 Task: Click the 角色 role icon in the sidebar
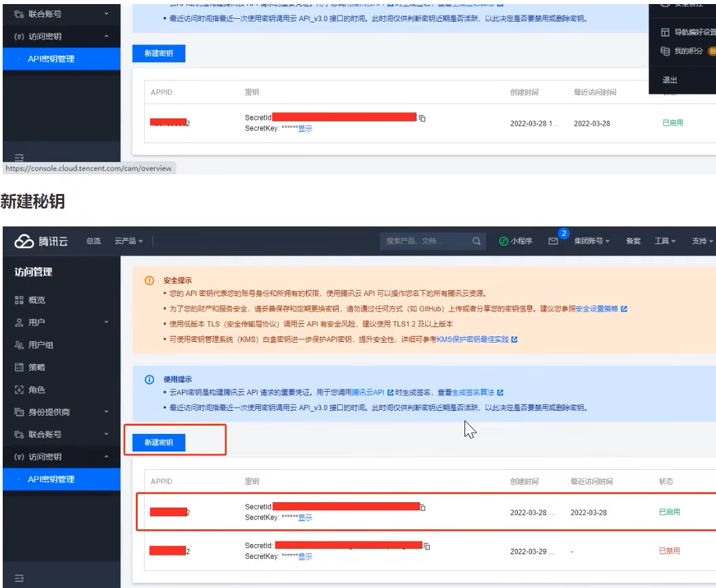pyautogui.click(x=19, y=389)
